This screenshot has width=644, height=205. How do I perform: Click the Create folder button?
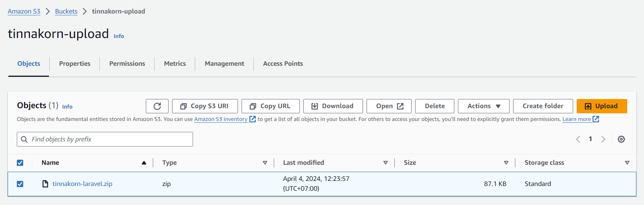tap(543, 106)
